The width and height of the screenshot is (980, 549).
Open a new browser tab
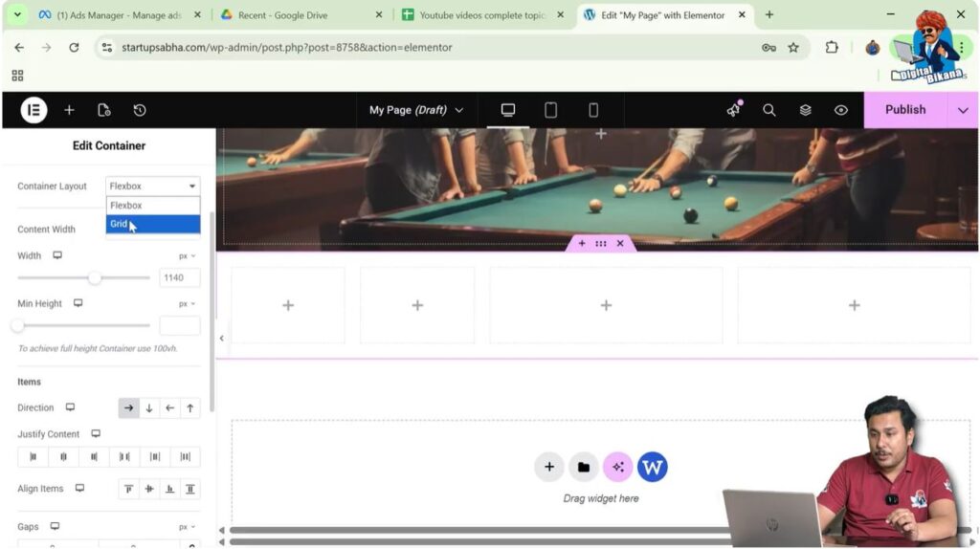769,15
